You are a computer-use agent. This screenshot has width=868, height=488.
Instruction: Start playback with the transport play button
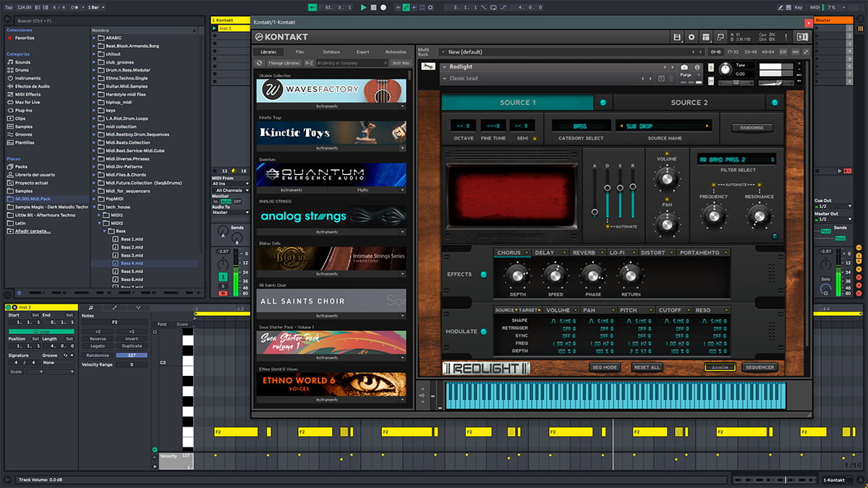pyautogui.click(x=363, y=7)
